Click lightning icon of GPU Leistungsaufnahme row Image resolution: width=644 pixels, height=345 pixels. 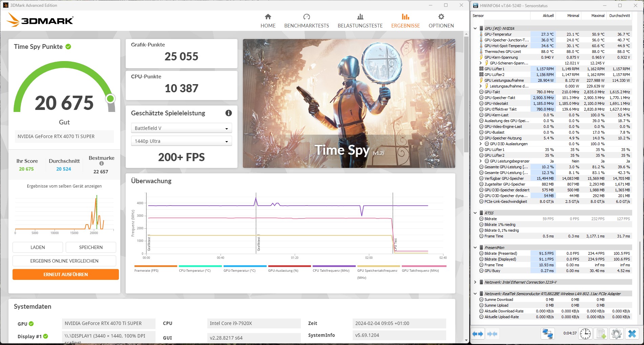(x=481, y=80)
